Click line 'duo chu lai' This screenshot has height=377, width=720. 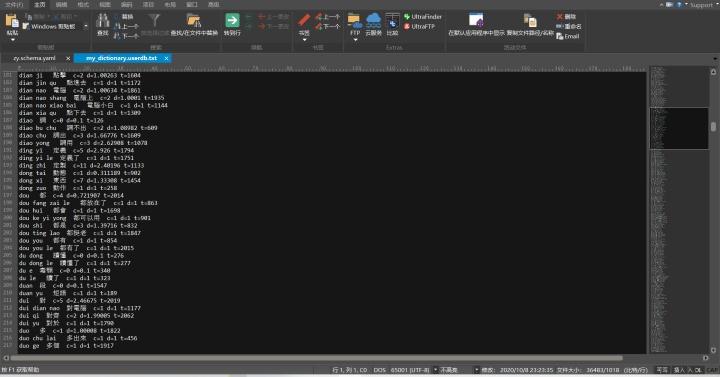[78, 338]
